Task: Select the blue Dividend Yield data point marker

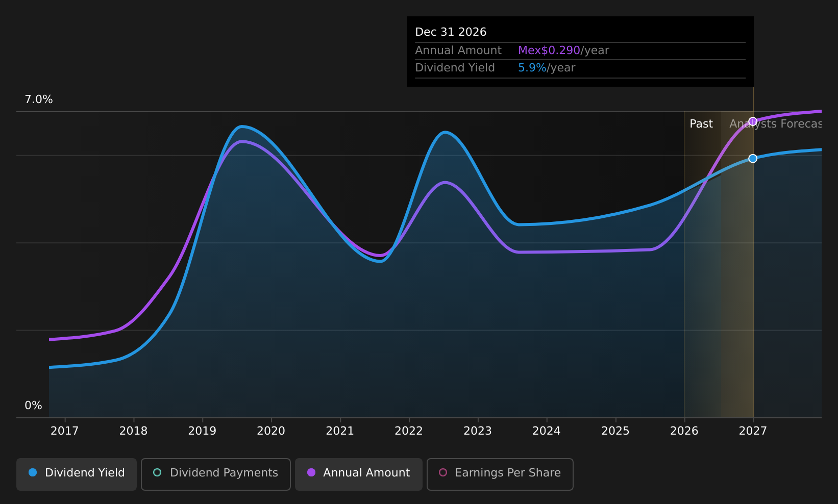Action: pyautogui.click(x=753, y=159)
